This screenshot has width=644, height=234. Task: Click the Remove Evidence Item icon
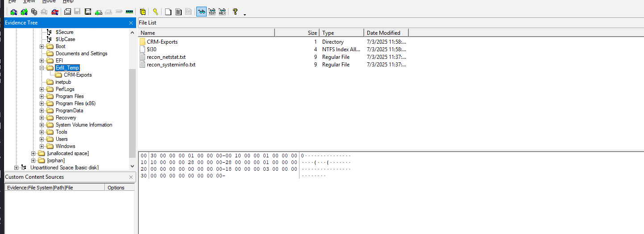(x=44, y=12)
